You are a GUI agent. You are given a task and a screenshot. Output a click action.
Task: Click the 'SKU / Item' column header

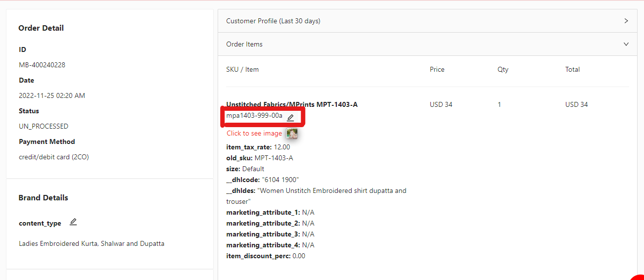(242, 69)
